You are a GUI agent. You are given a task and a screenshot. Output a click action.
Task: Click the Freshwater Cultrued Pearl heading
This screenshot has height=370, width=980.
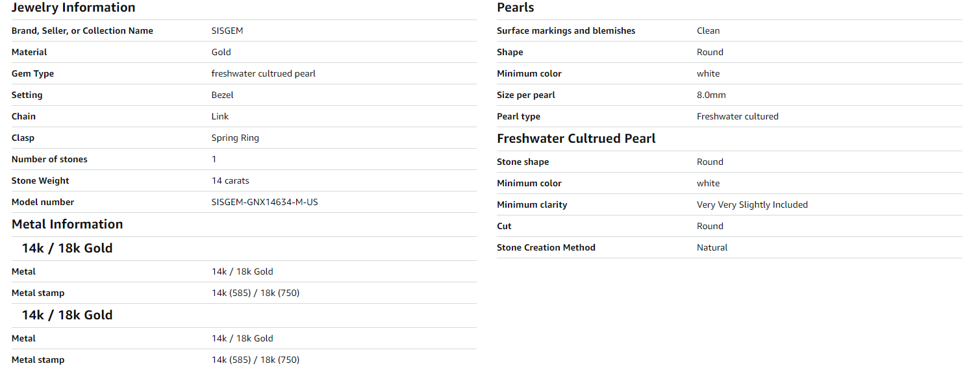[x=576, y=139]
